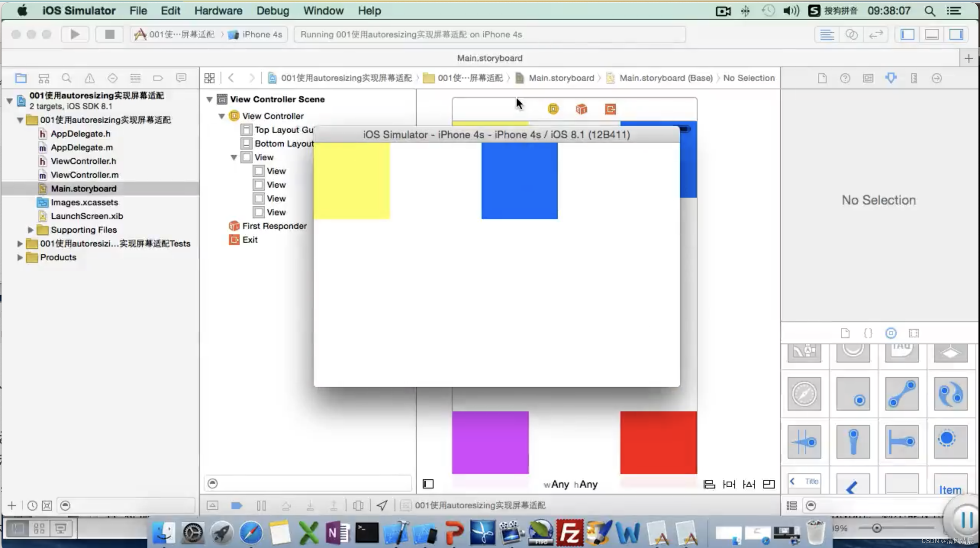Click the Navigator/project structure icon

tap(20, 78)
